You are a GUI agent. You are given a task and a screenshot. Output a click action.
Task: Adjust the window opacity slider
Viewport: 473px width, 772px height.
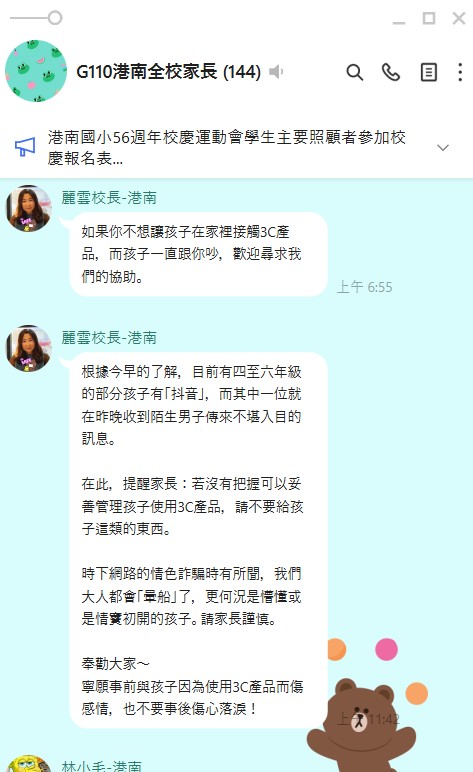click(36, 18)
